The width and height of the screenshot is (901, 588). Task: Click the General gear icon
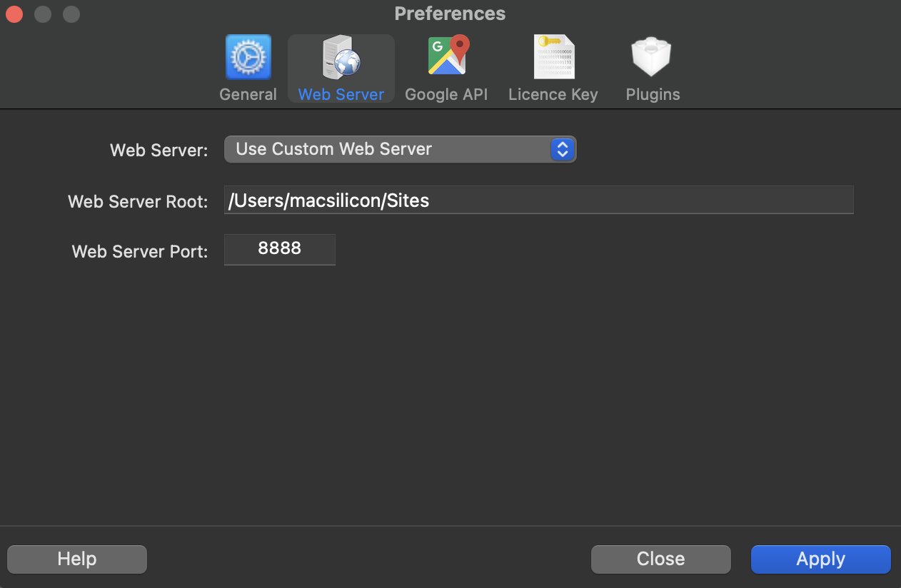pyautogui.click(x=248, y=57)
